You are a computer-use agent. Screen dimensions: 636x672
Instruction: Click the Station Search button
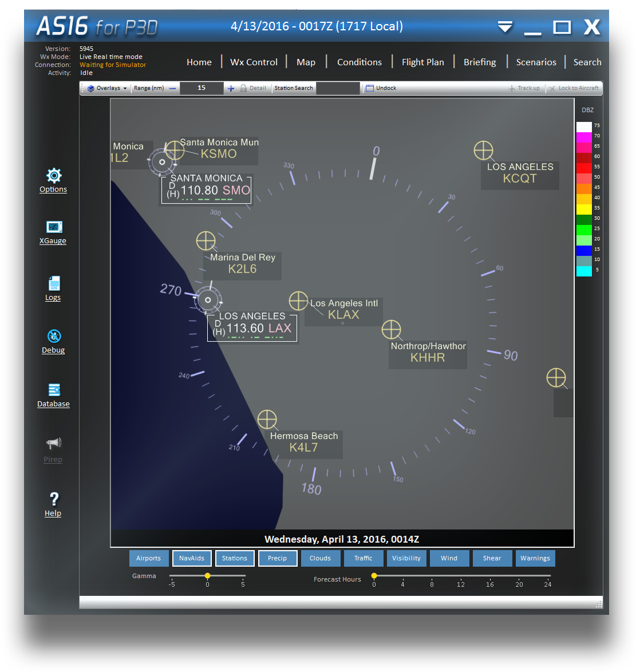tap(293, 88)
